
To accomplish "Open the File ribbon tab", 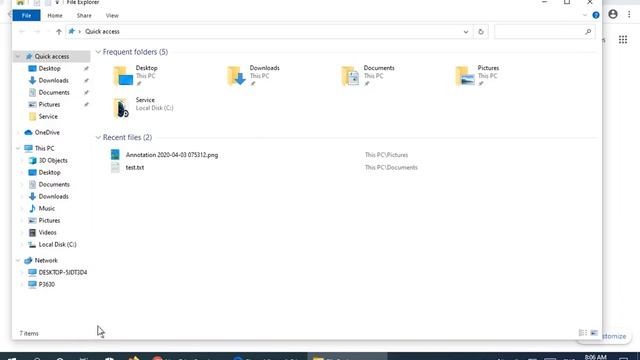I will tap(27, 16).
